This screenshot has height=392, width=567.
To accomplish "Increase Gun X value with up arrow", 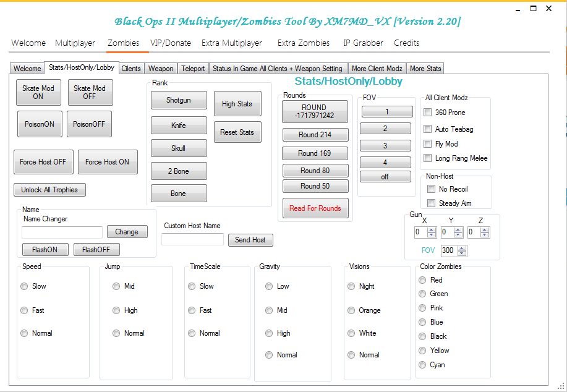I will 432,230.
